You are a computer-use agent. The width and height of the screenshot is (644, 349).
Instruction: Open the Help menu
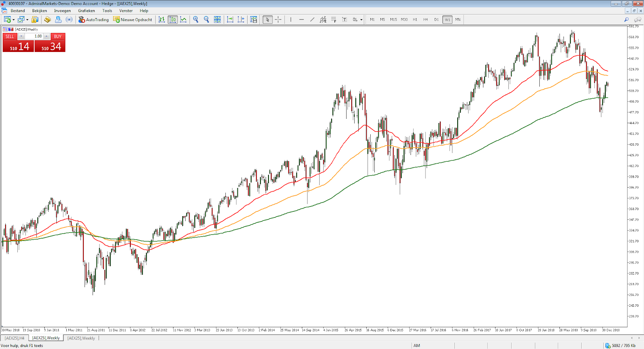pyautogui.click(x=144, y=11)
